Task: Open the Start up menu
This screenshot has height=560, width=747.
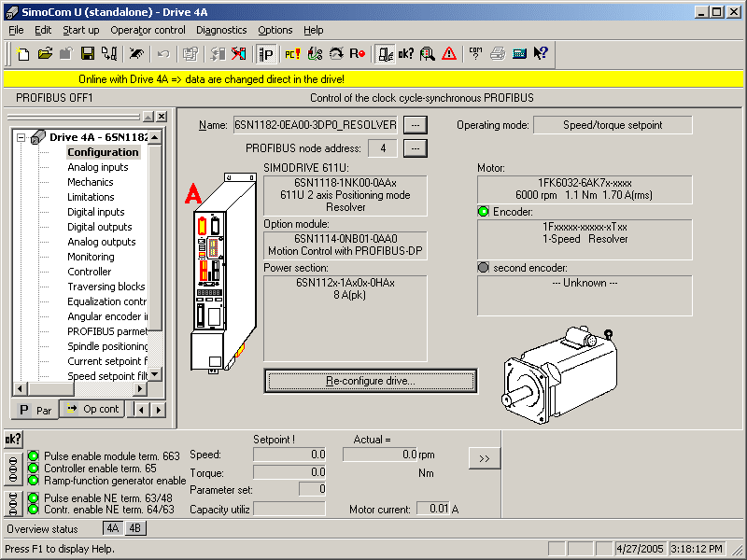Action: 81,30
